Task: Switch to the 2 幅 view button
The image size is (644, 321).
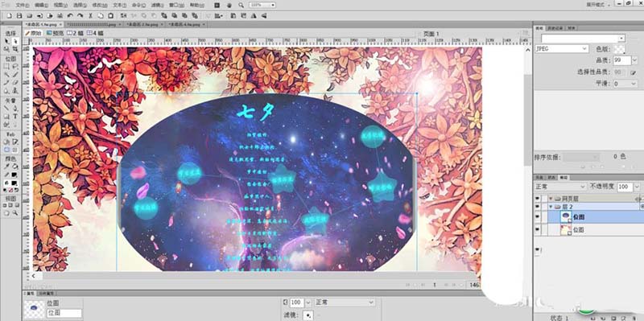Action: (75, 33)
